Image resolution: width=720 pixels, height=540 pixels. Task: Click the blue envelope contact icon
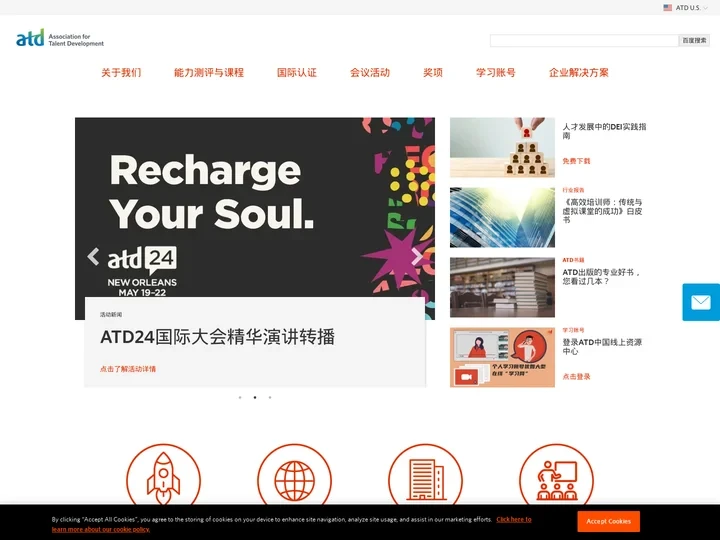[701, 302]
